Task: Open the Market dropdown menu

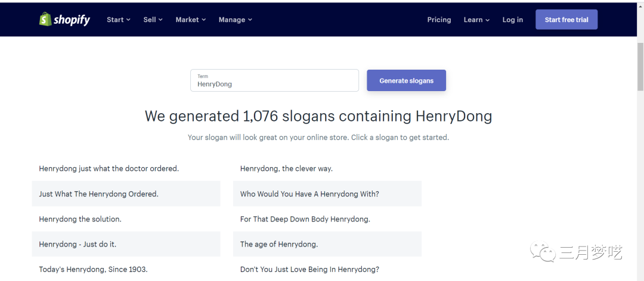Action: click(190, 20)
